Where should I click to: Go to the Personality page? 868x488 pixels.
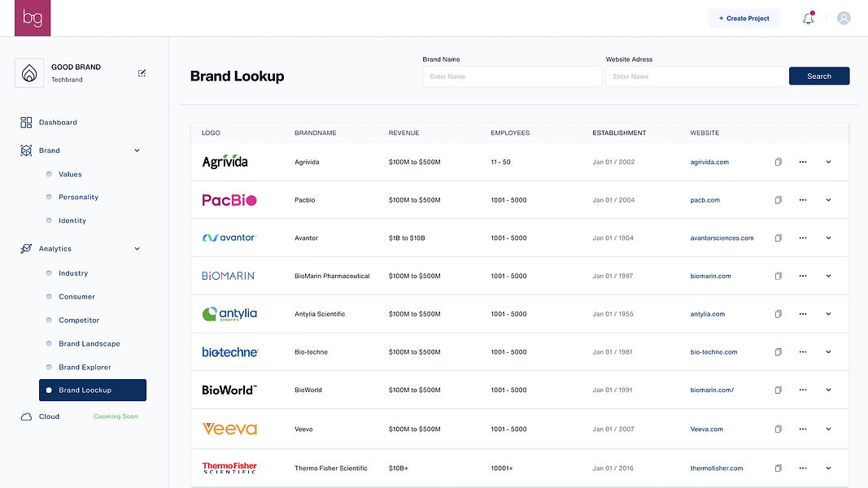(x=79, y=197)
